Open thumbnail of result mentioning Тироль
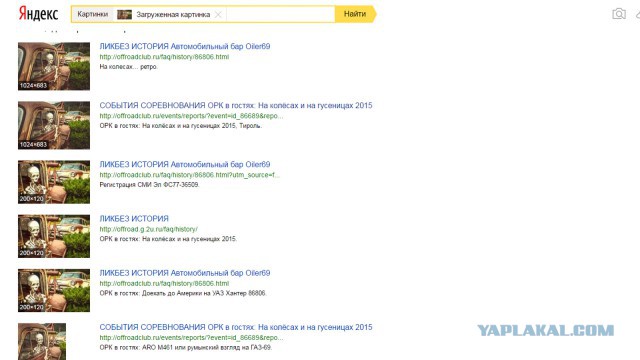 click(54, 125)
